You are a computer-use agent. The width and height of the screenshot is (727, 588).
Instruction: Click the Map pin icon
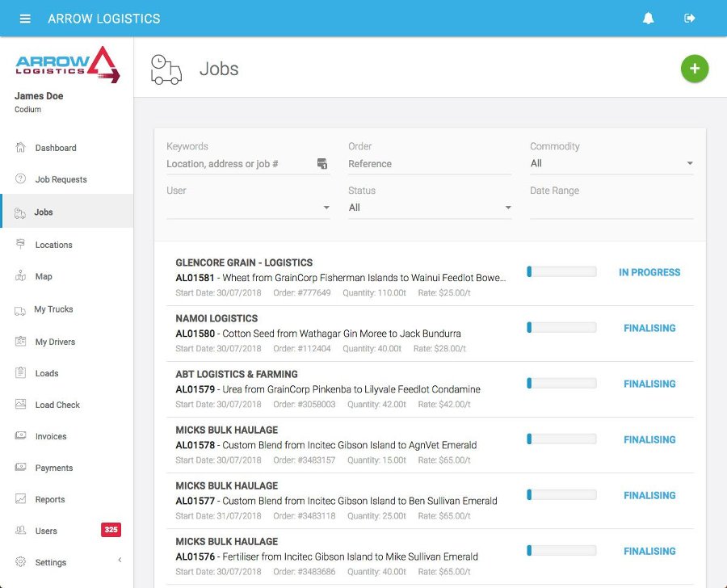(x=20, y=276)
